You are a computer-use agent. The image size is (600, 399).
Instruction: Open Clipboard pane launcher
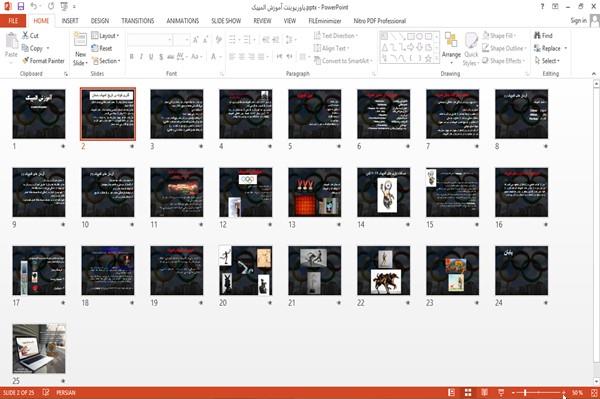(x=66, y=74)
